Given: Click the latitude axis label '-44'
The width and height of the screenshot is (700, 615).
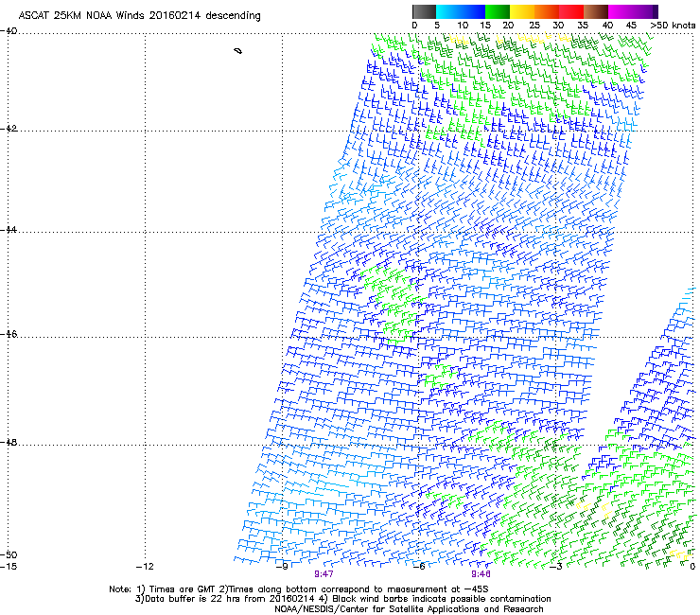Looking at the screenshot, I should click(9, 230).
